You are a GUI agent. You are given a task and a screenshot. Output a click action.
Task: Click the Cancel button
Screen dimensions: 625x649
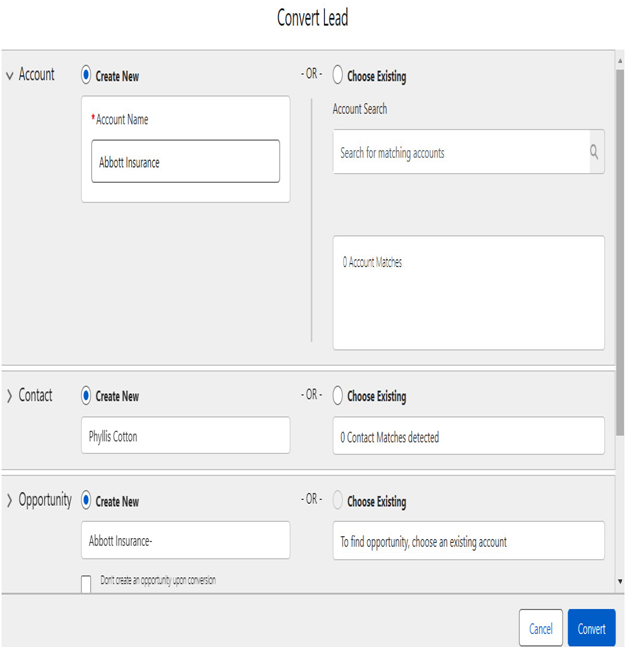pos(541,628)
